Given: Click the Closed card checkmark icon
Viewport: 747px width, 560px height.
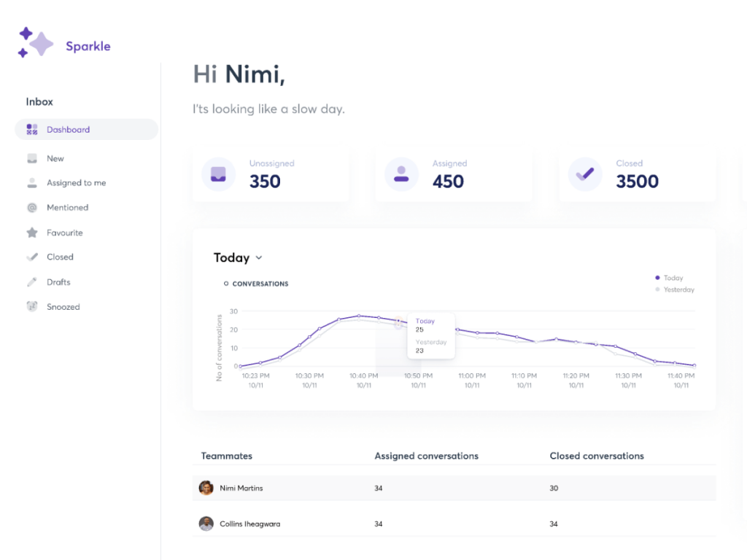Looking at the screenshot, I should [585, 174].
